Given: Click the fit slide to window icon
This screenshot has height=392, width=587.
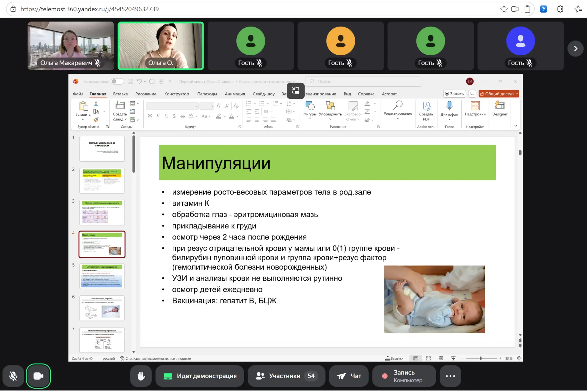Looking at the screenshot, I should (x=519, y=358).
